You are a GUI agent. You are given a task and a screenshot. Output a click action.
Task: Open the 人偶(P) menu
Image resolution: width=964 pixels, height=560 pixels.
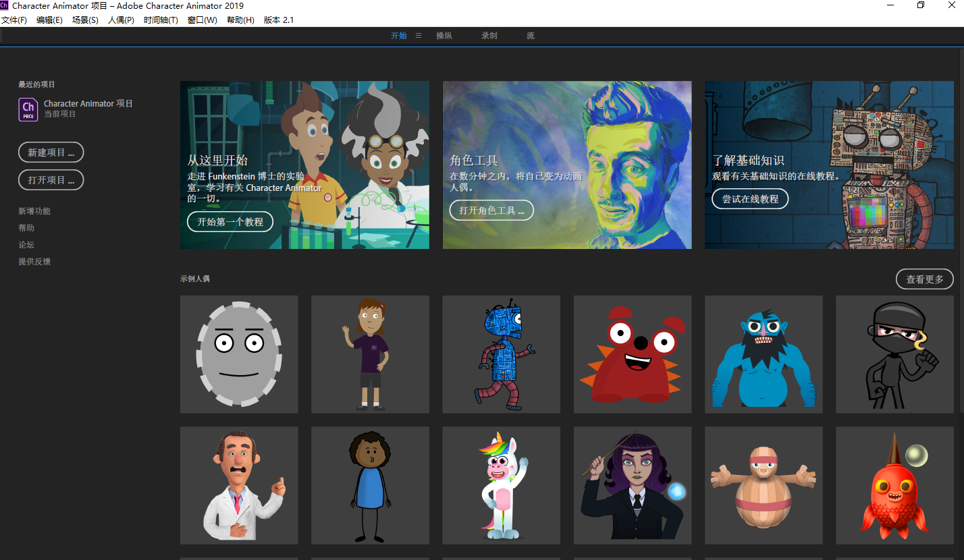121,20
